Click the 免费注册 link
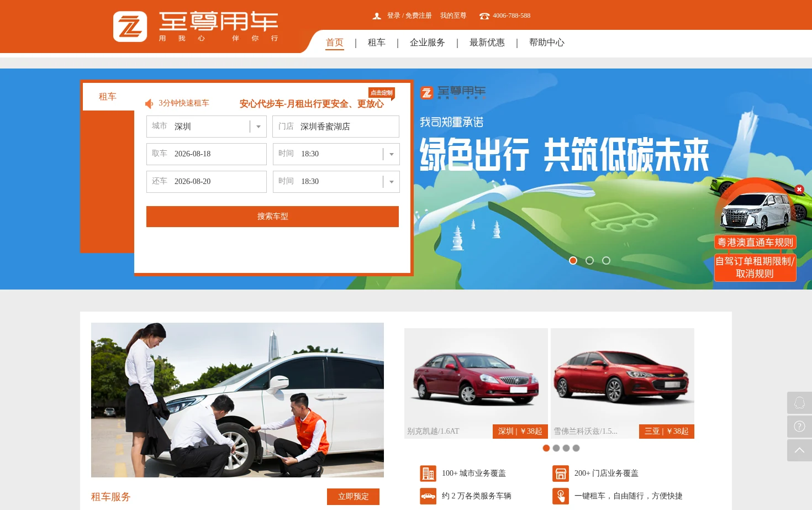Viewport: 812px width, 510px height. click(x=419, y=15)
